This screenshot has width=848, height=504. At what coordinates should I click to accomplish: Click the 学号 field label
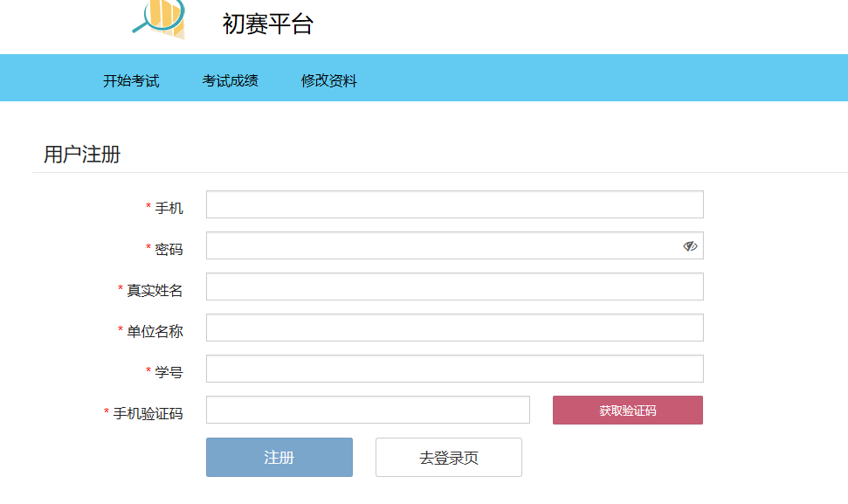click(x=169, y=373)
